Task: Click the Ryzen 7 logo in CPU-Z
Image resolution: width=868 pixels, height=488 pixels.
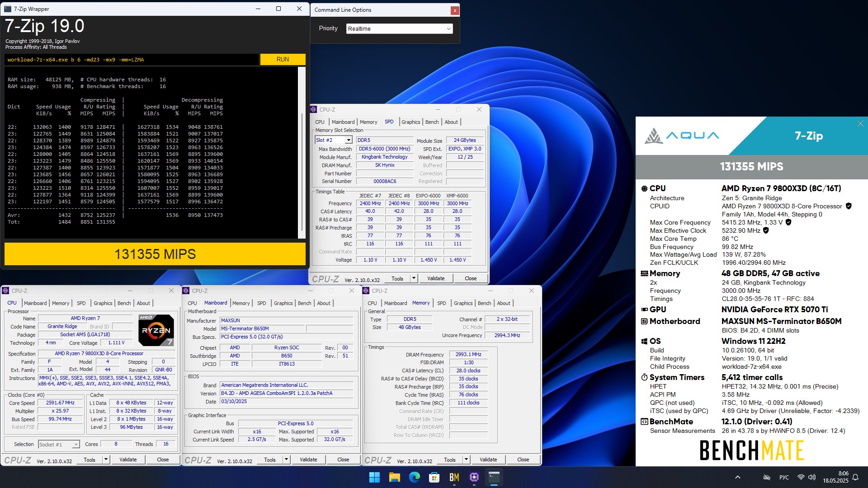Action: coord(156,330)
